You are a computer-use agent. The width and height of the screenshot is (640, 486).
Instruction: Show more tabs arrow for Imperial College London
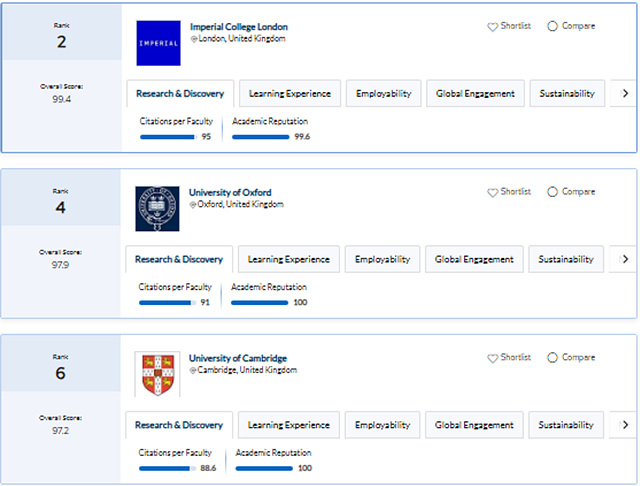(624, 93)
